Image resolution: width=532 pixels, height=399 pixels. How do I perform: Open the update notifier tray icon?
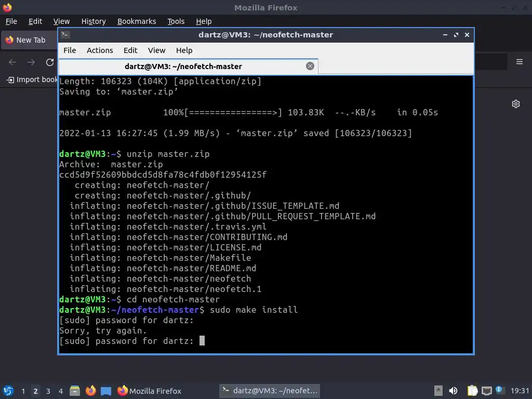[x=499, y=390]
